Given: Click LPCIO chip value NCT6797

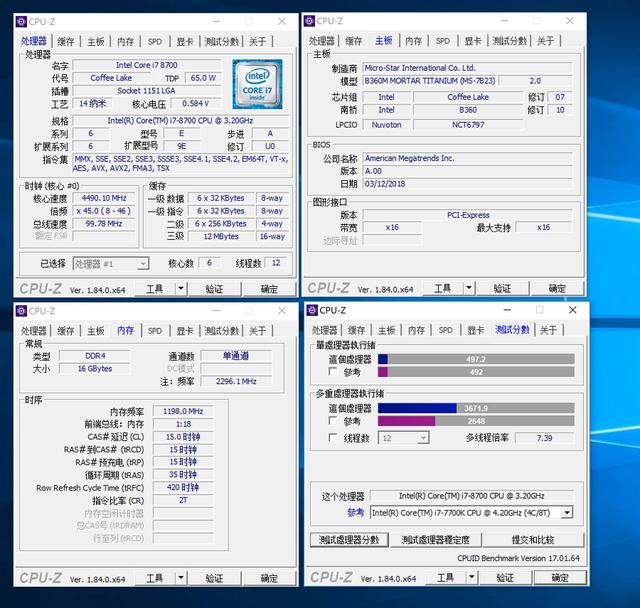Looking at the screenshot, I should point(468,125).
